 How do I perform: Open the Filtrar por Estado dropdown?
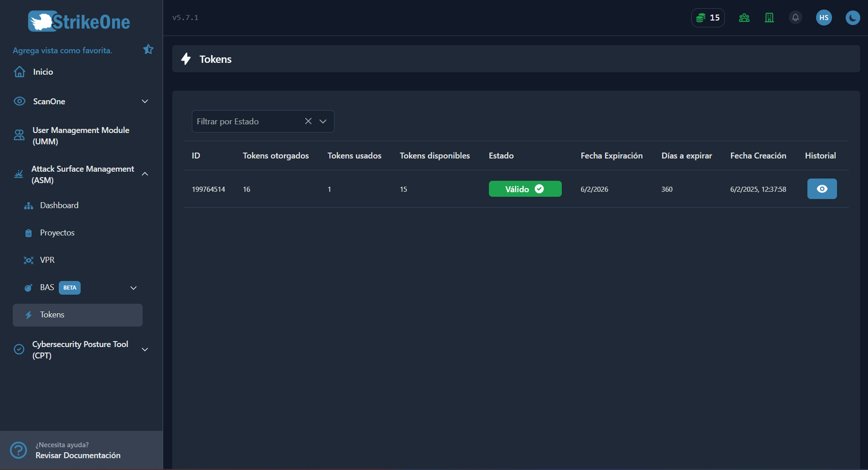[323, 121]
